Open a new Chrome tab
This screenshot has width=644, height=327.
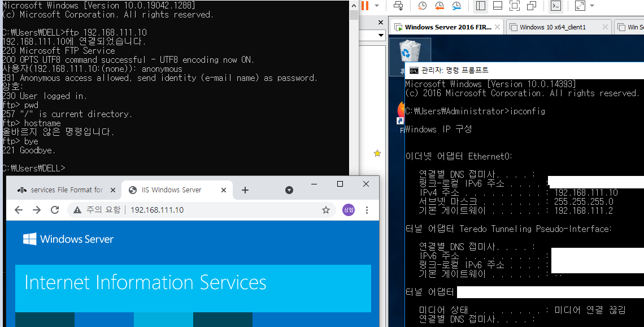pos(245,190)
